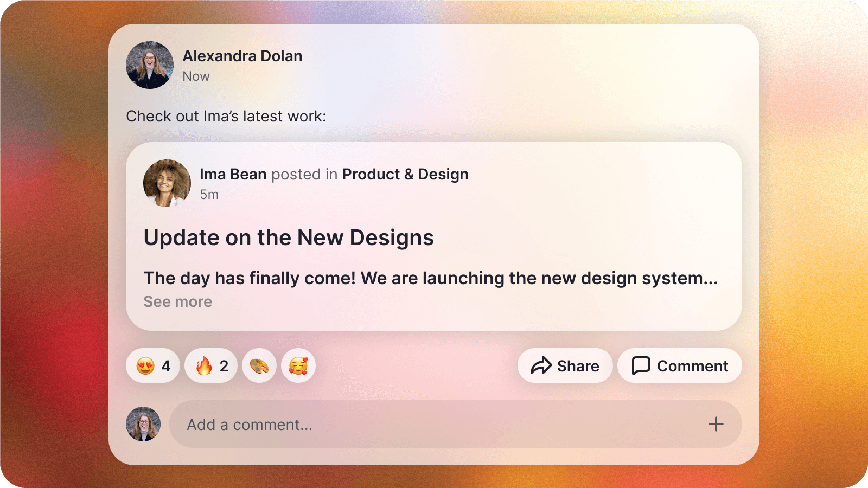This screenshot has height=488, width=868.
Task: Click the heart-eyes reaction count 4
Action: [x=166, y=367]
